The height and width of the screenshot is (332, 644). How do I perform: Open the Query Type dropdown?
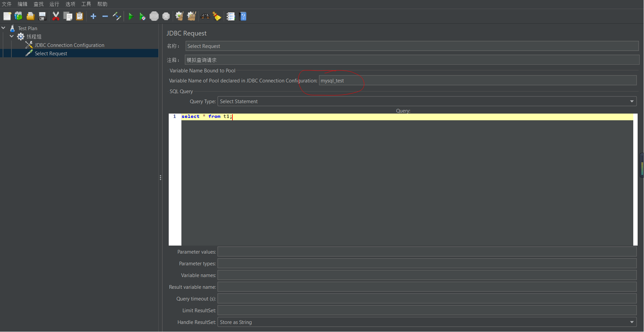[427, 101]
